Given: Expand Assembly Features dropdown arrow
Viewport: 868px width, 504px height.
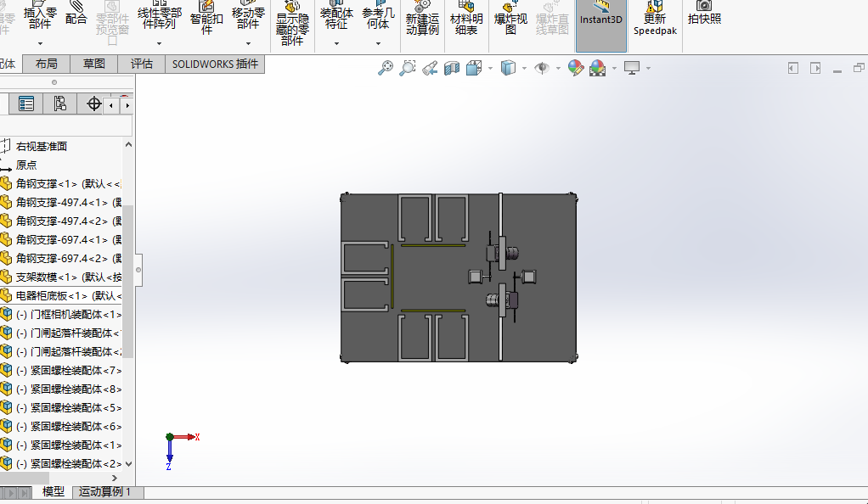Looking at the screenshot, I should (336, 43).
